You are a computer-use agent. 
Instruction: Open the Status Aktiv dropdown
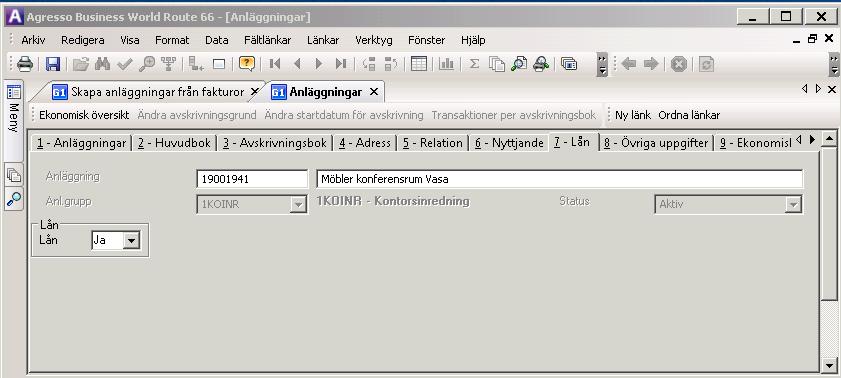793,204
